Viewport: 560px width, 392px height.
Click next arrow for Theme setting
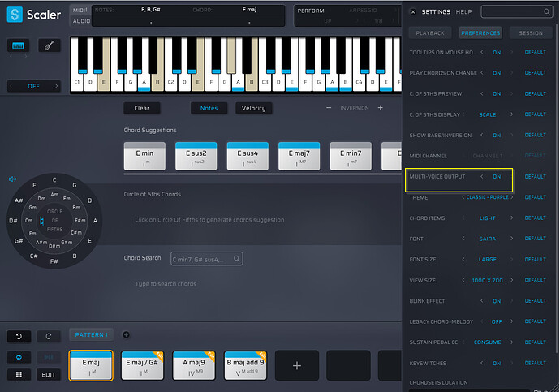(x=512, y=197)
